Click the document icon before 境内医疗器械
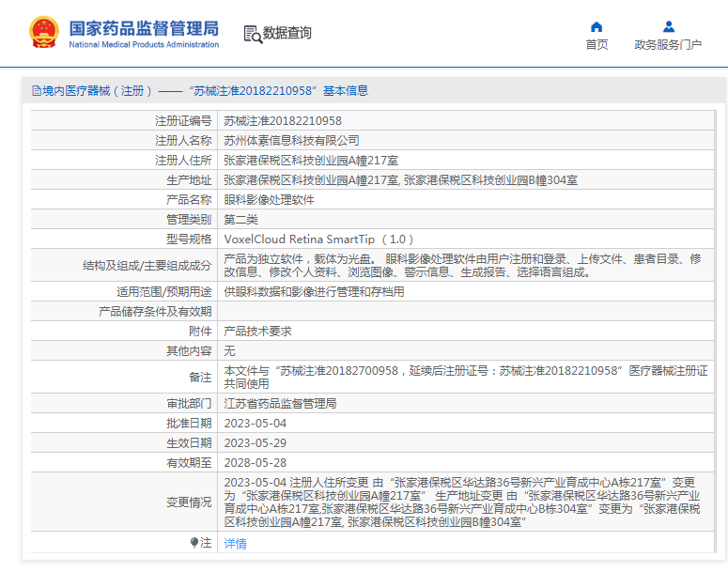The height and width of the screenshot is (572, 728). click(37, 90)
